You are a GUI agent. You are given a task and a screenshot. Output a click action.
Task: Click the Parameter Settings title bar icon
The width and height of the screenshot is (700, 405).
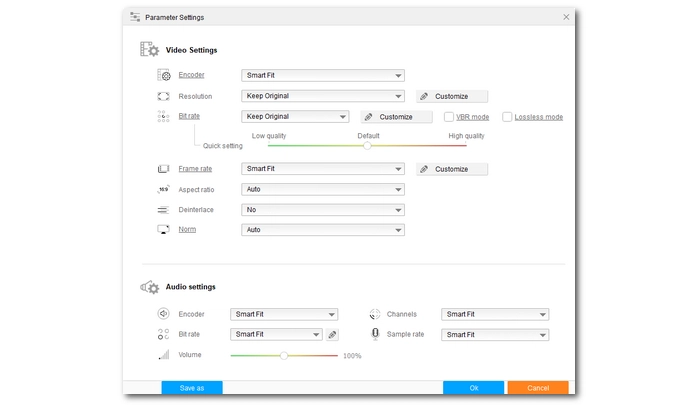tap(135, 17)
